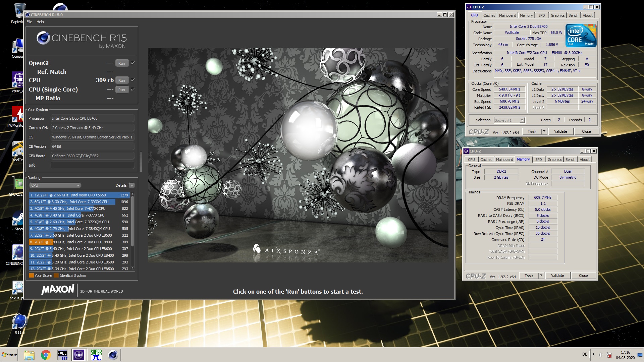The height and width of the screenshot is (362, 644).
Task: Select the Xeon X5650 ranking row
Action: point(79,195)
